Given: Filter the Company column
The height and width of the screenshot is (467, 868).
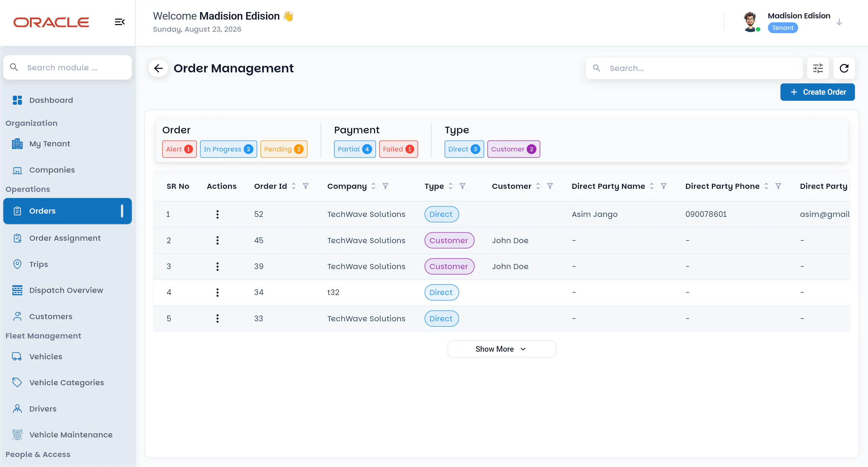Looking at the screenshot, I should coord(385,186).
